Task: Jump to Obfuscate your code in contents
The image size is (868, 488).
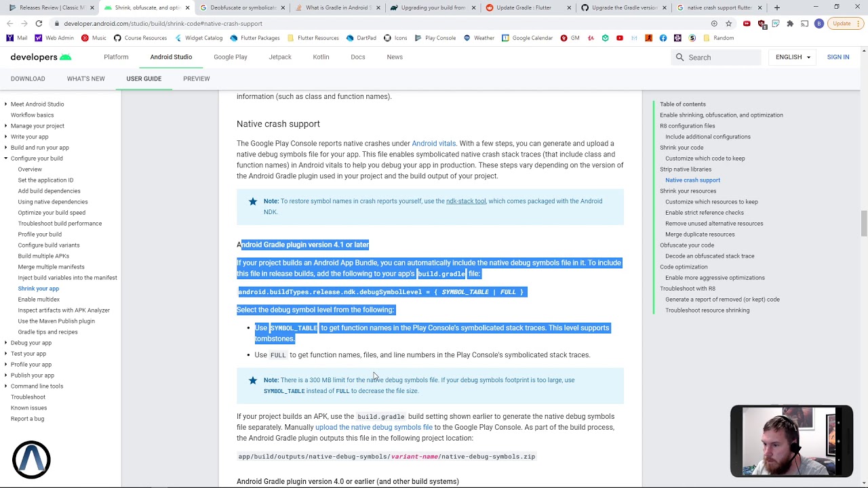Action: (687, 245)
